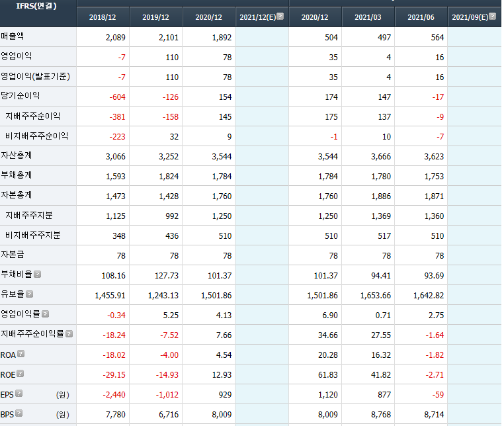Click the 지배주주지분 row label
The image size is (504, 426).
coord(29,216)
